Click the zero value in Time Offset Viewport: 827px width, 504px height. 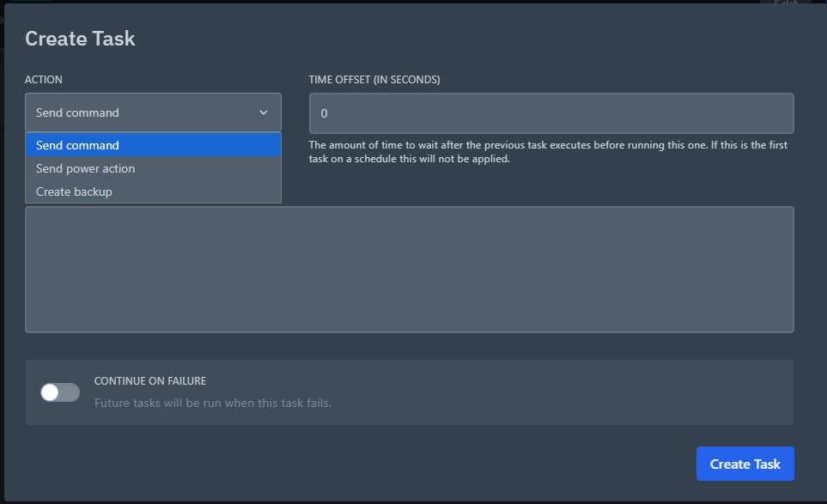pyautogui.click(x=325, y=113)
